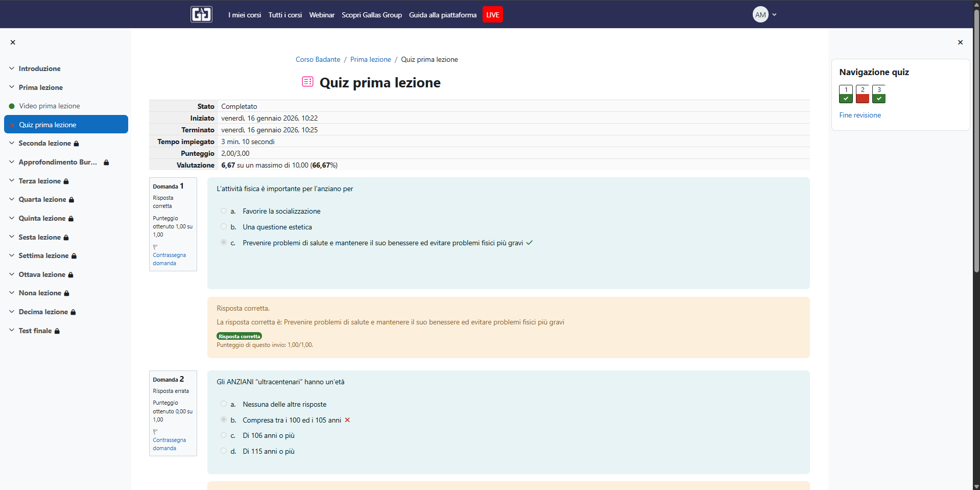Image resolution: width=980 pixels, height=490 pixels.
Task: Expand the Terza lezione section
Action: click(x=11, y=180)
